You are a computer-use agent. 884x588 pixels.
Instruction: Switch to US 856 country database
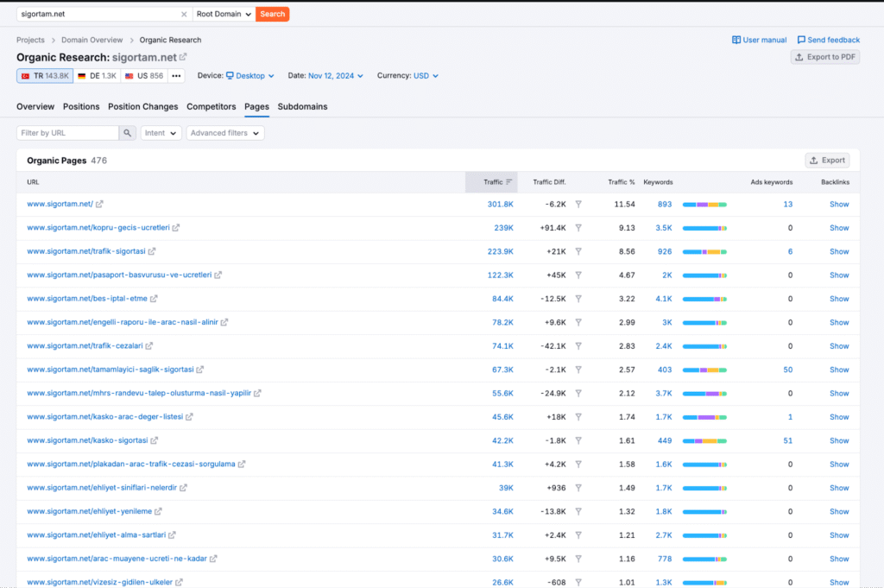144,76
